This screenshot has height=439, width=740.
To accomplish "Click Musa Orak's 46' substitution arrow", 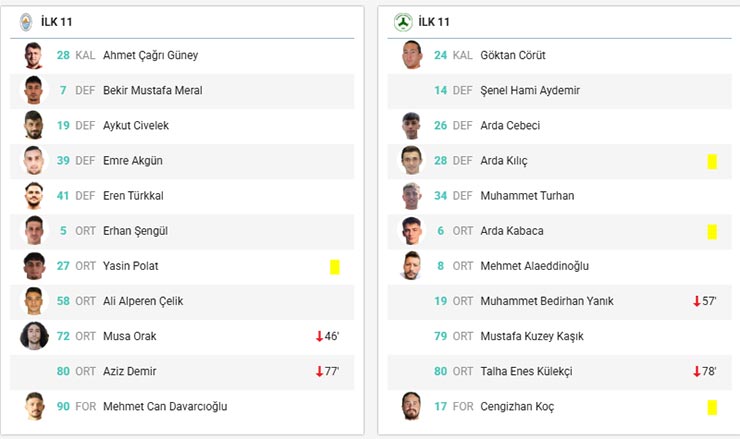I will pos(319,336).
